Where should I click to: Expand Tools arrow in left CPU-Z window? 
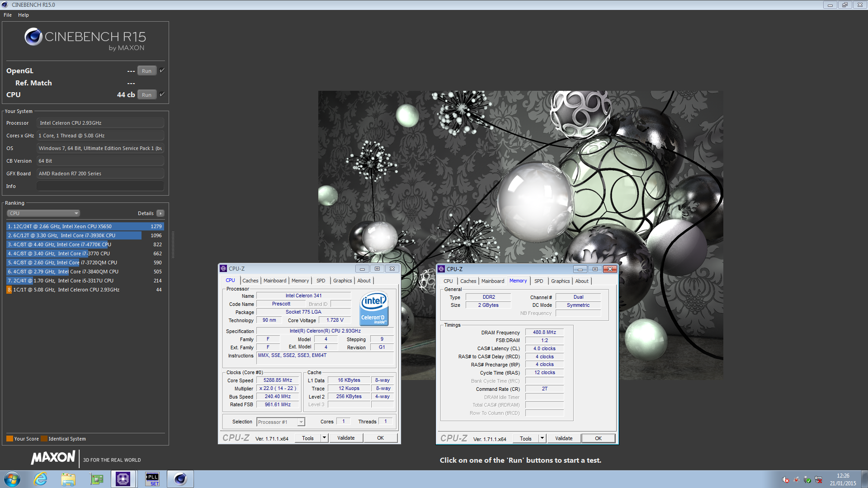tap(324, 438)
